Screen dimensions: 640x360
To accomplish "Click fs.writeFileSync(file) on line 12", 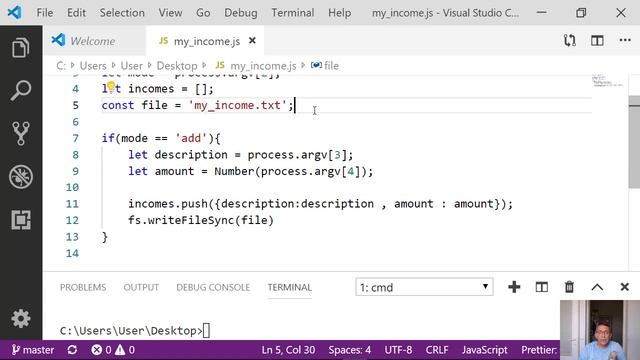I will pos(201,220).
